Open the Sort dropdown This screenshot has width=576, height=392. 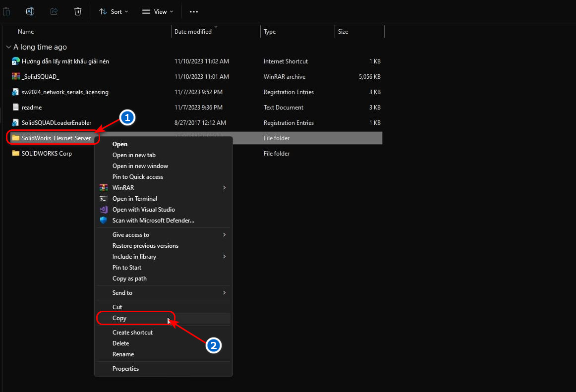point(114,12)
